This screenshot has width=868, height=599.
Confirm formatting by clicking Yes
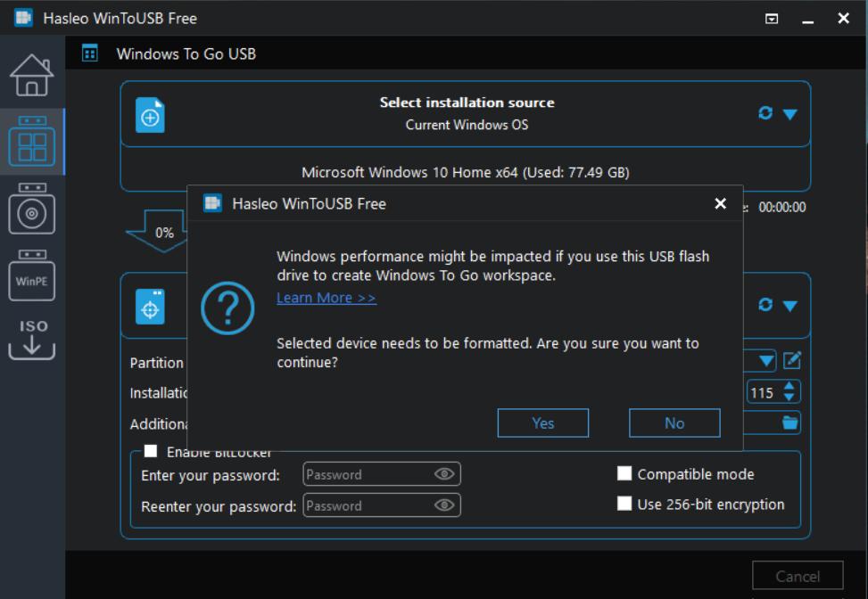[542, 423]
